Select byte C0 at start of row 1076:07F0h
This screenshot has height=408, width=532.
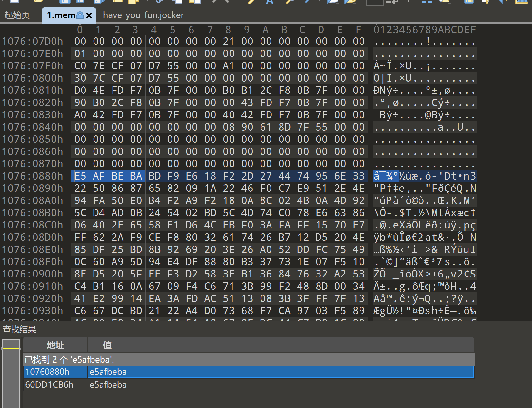click(80, 66)
